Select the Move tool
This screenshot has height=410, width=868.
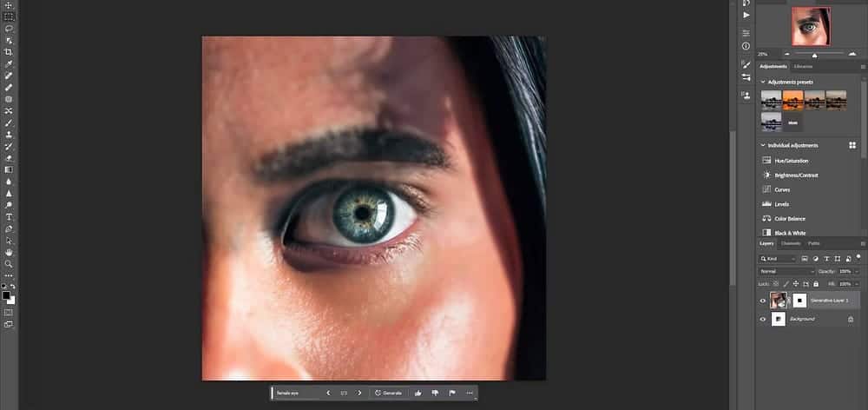tap(9, 5)
